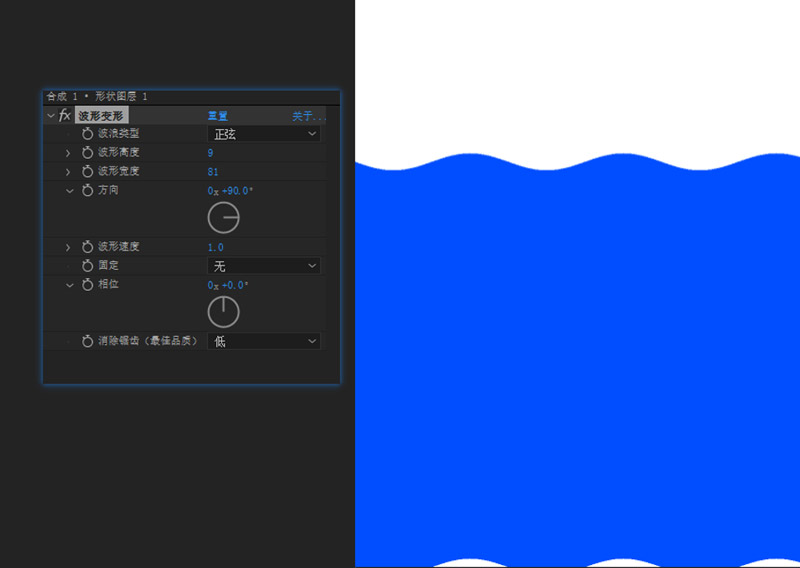The image size is (800, 568).
Task: Enable the stopwatch for 波形宽度
Action: [87, 172]
